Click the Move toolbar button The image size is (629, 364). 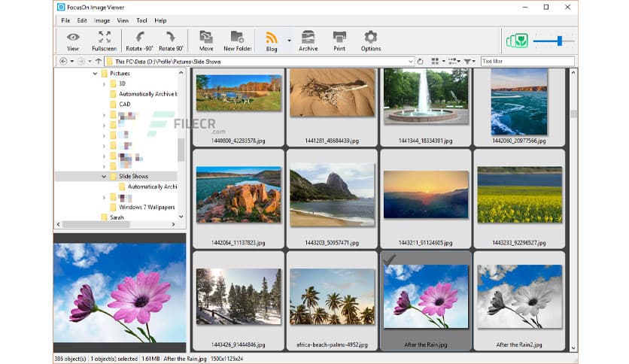point(206,41)
